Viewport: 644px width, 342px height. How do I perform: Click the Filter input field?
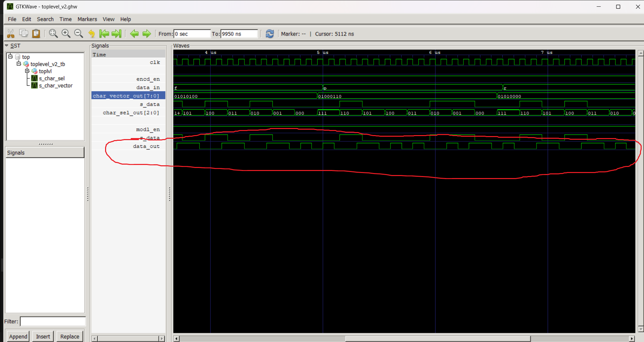click(53, 322)
